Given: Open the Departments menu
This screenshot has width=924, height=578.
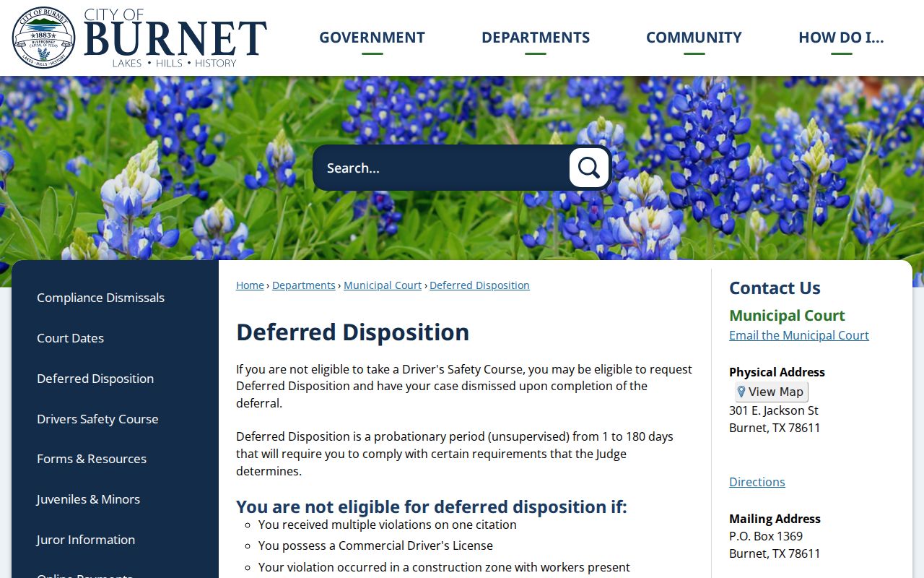Looking at the screenshot, I should (x=536, y=38).
